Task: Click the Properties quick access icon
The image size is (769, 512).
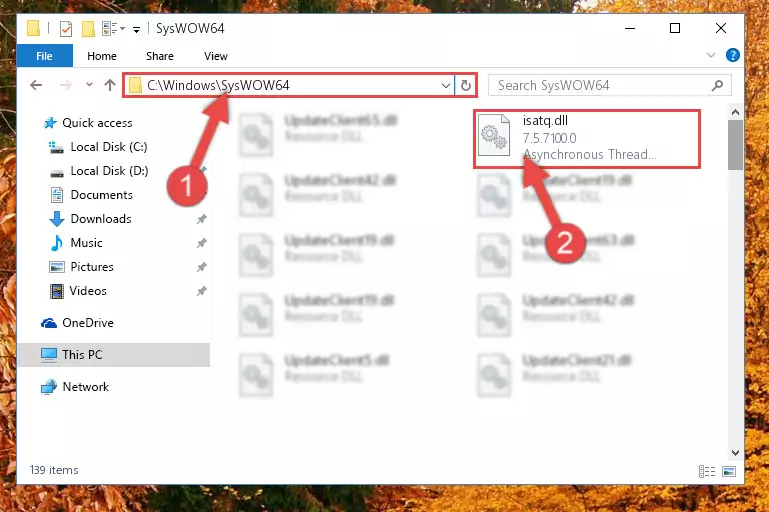Action: (66, 29)
